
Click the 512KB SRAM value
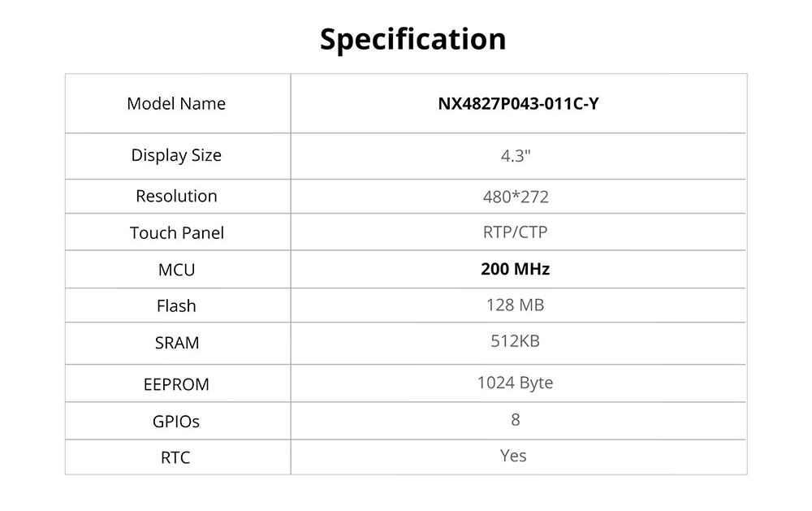tap(515, 341)
